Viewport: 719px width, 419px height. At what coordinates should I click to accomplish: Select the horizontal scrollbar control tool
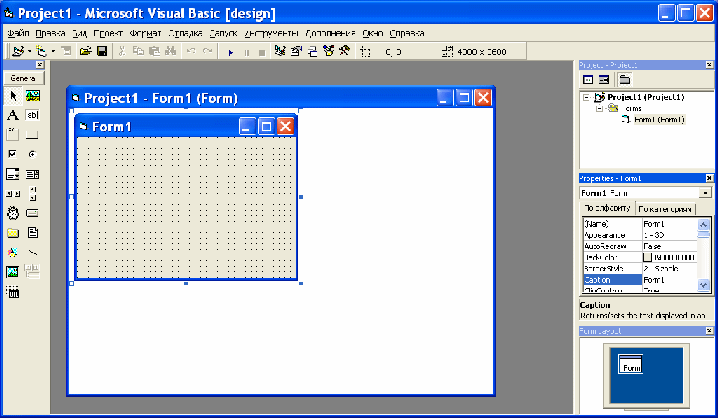[13, 194]
